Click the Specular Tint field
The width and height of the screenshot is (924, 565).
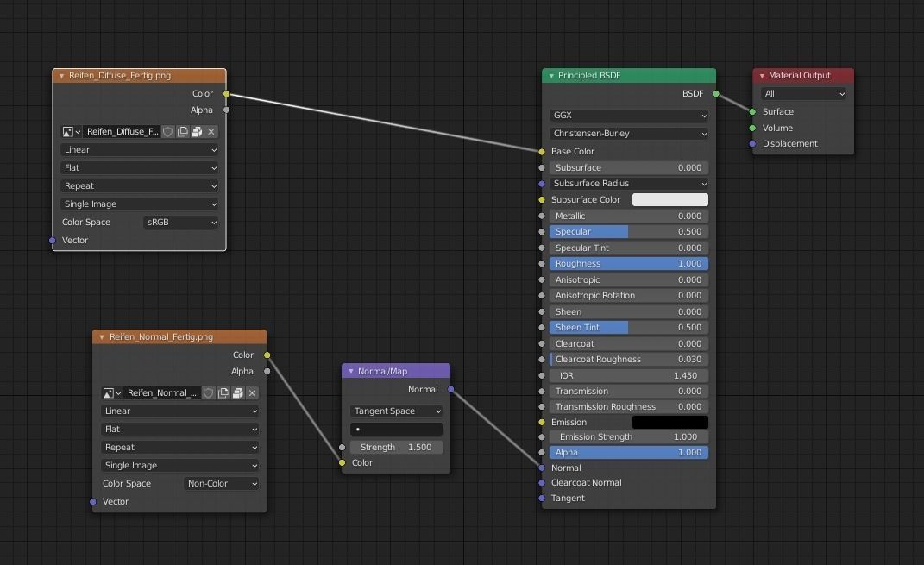click(629, 248)
